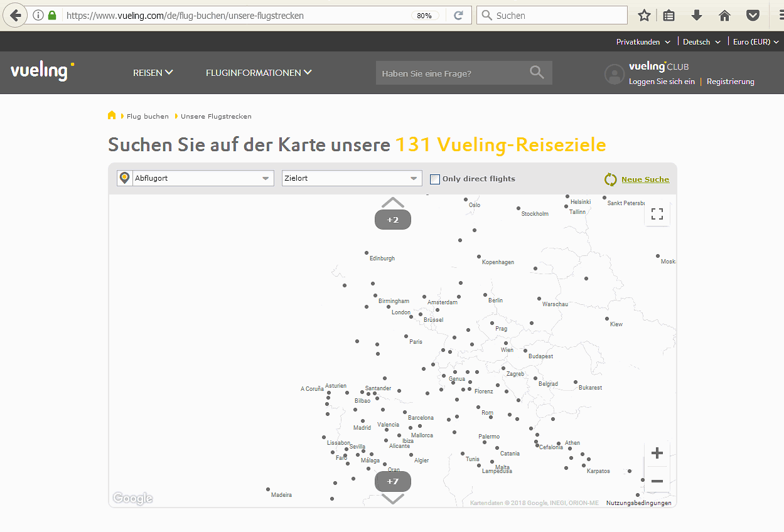Image resolution: width=784 pixels, height=532 pixels.
Task: Open the Pocket icon in toolbar
Action: (x=753, y=15)
